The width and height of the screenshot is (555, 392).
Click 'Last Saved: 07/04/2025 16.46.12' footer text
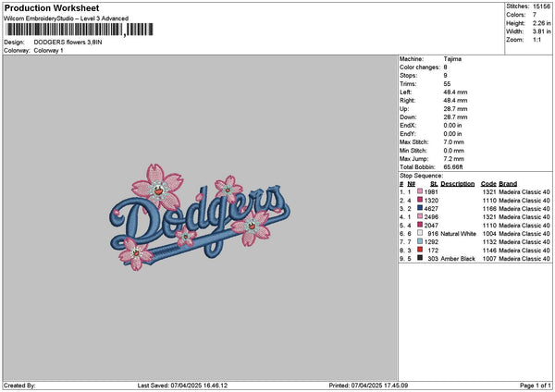click(182, 386)
